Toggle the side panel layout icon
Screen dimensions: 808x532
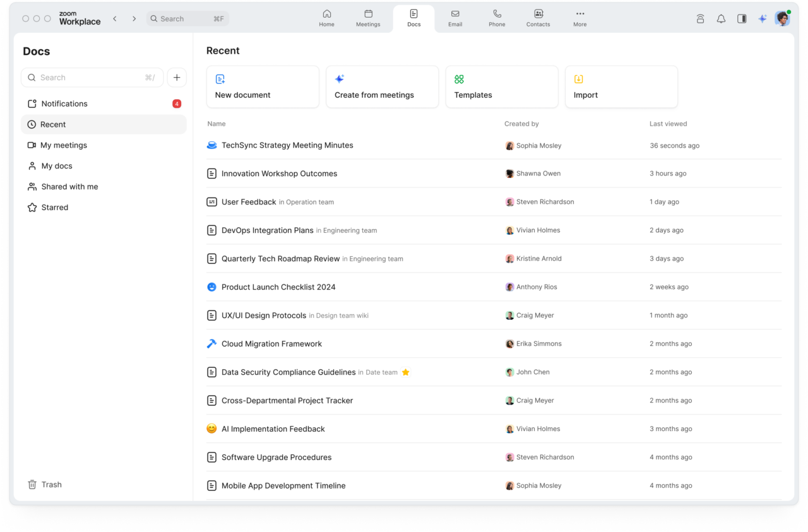click(742, 18)
